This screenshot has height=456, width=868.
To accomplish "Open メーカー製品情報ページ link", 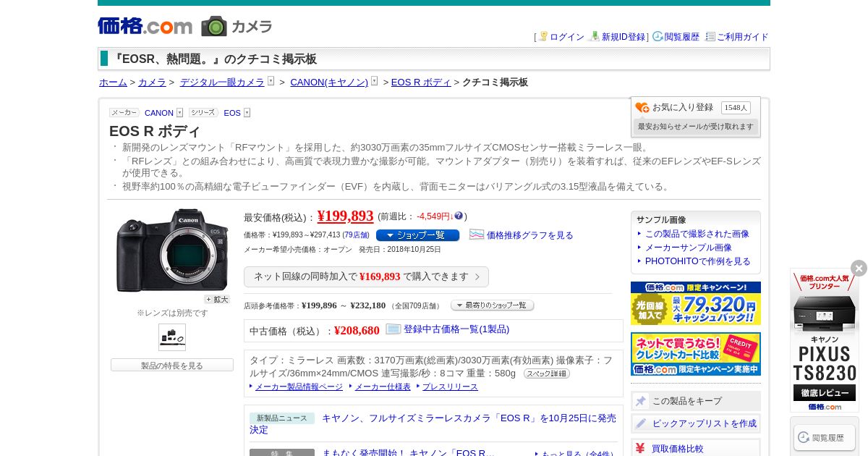I will [x=299, y=387].
